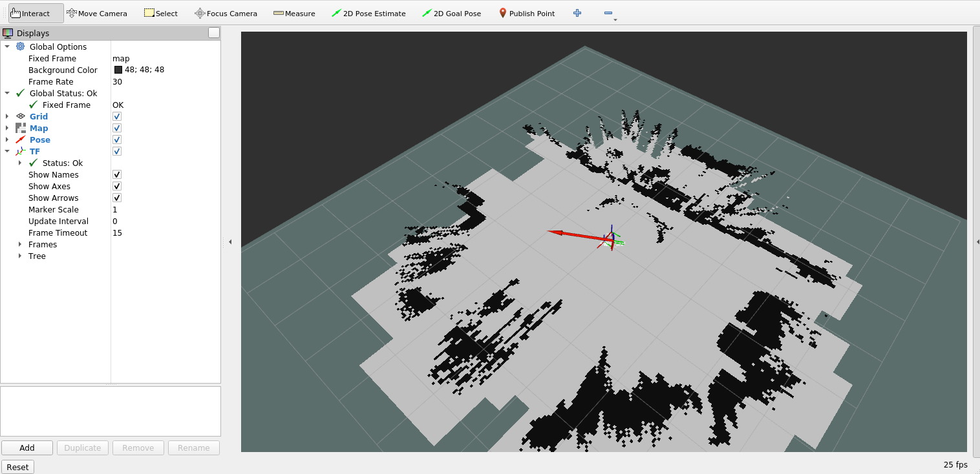Disable the Grid display checkbox
This screenshot has height=474, width=980.
(117, 116)
